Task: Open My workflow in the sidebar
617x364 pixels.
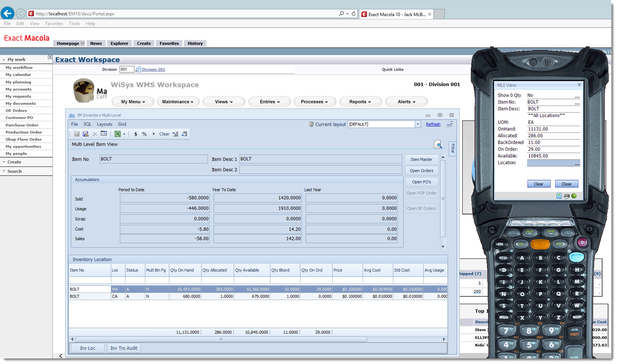Action: point(19,67)
